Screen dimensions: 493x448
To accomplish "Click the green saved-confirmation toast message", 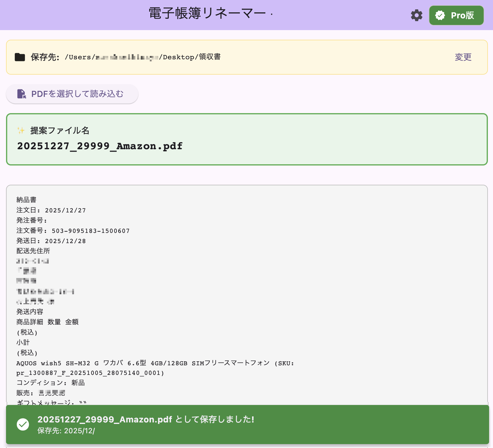I will 248,425.
